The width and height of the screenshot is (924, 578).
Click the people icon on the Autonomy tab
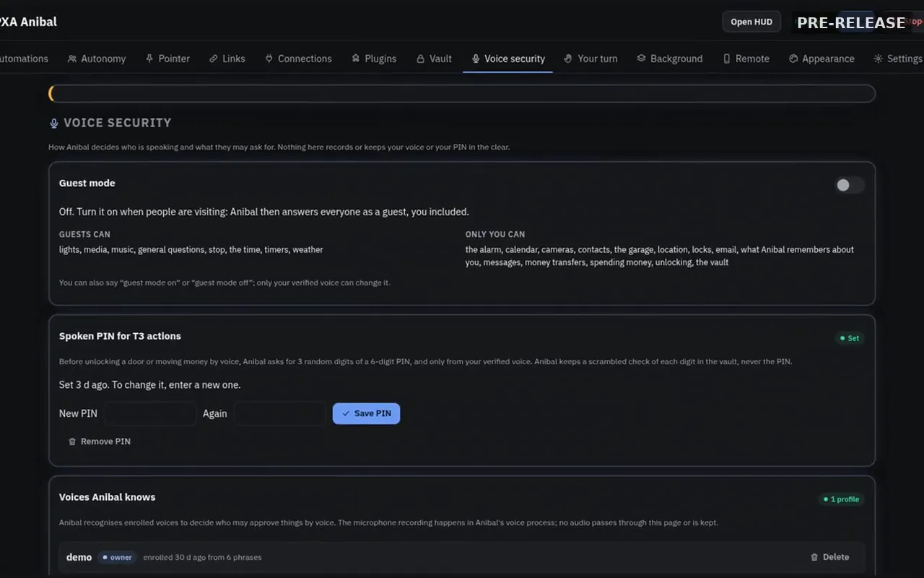click(x=72, y=59)
